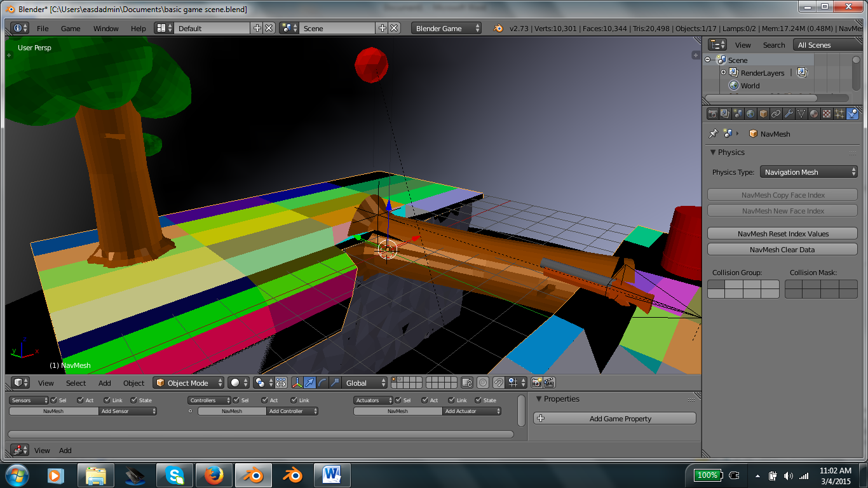
Task: Toggle Controllers Sel checkbox
Action: [236, 400]
